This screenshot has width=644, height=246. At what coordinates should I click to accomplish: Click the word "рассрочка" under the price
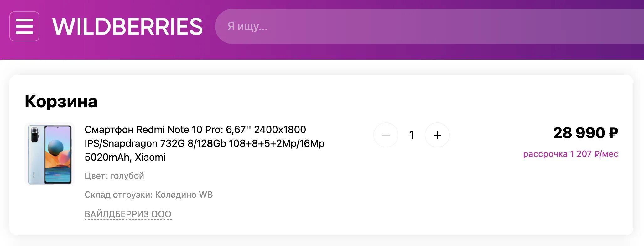tap(545, 154)
